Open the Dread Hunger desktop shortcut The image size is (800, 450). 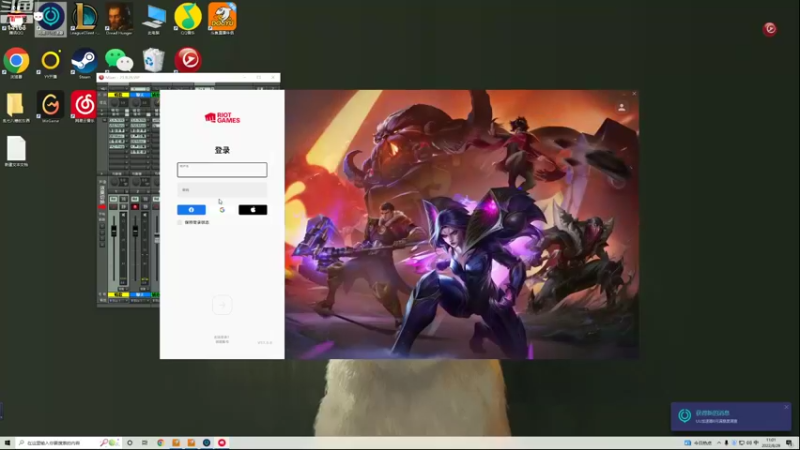(119, 18)
